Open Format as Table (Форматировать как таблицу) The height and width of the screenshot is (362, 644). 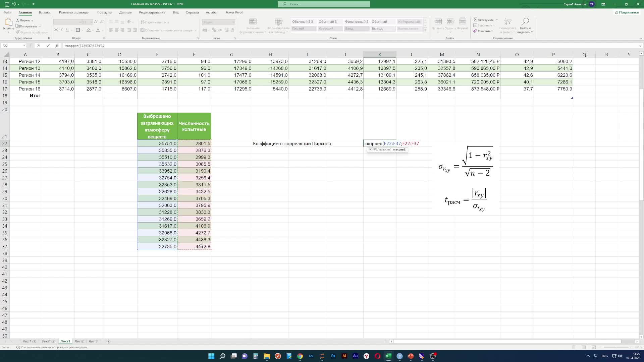[278, 26]
